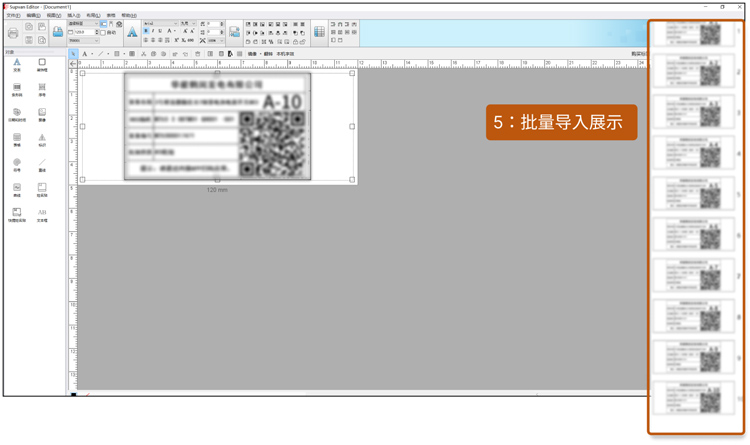Select label thumbnail 9 in the right panel
The image size is (750, 445).
[x=693, y=357]
